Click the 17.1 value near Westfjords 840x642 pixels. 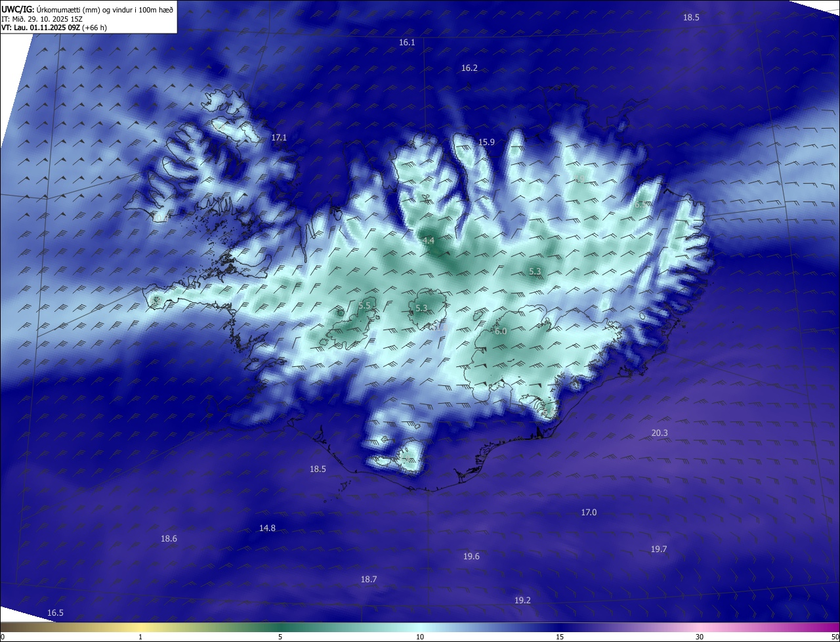[x=279, y=137]
